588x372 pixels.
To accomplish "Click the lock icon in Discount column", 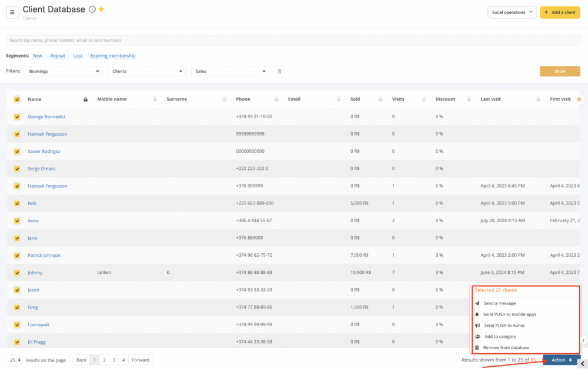I will (469, 99).
